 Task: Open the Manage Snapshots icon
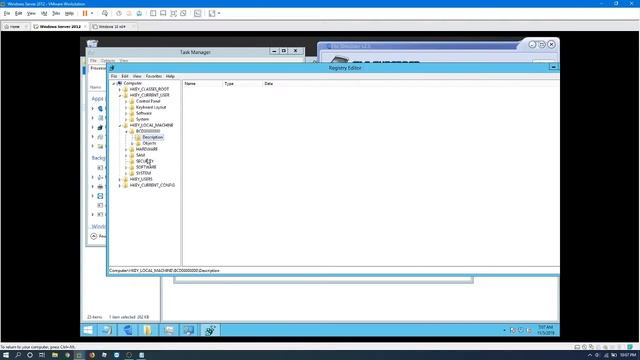[x=139, y=13]
